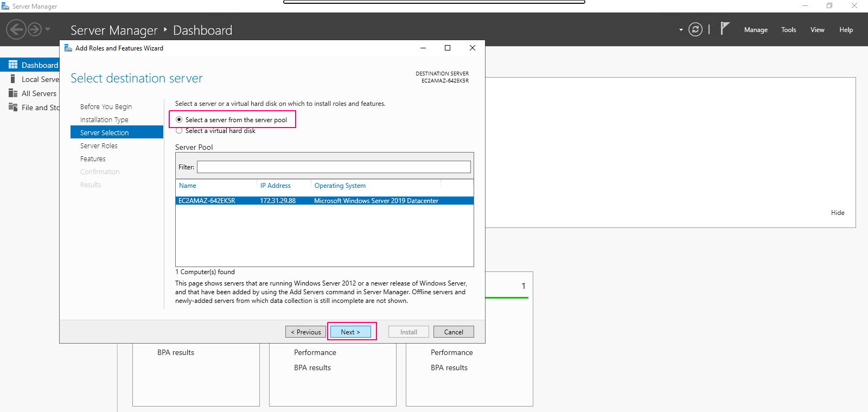868x412 pixels.
Task: Click the Local Server icon in sidebar
Action: click(13, 79)
